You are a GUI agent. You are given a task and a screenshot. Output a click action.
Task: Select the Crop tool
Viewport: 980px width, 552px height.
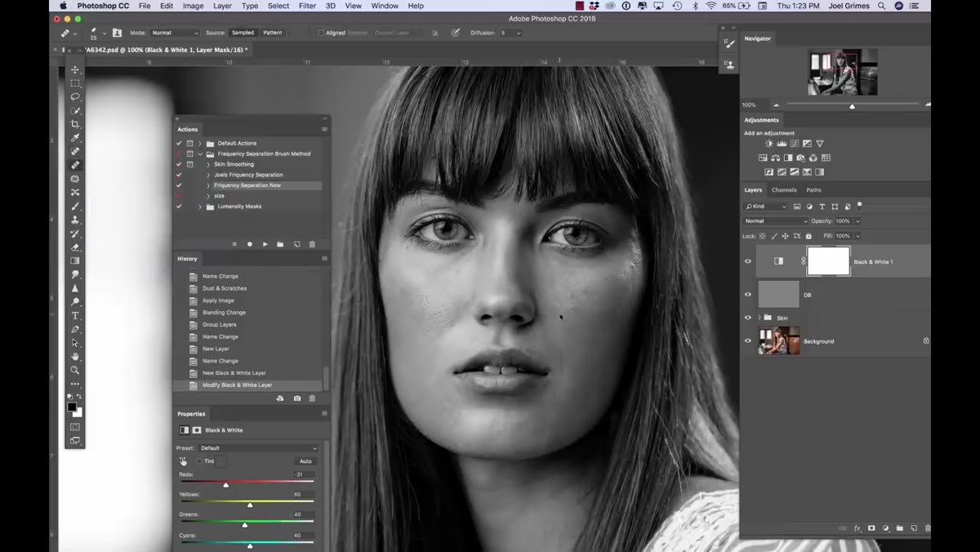click(x=75, y=124)
